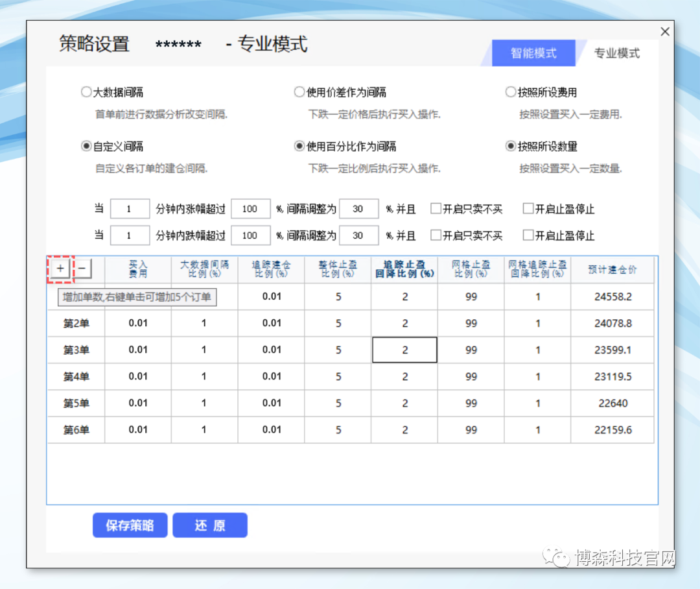Click the 23599.1 estimated price cell

(612, 350)
